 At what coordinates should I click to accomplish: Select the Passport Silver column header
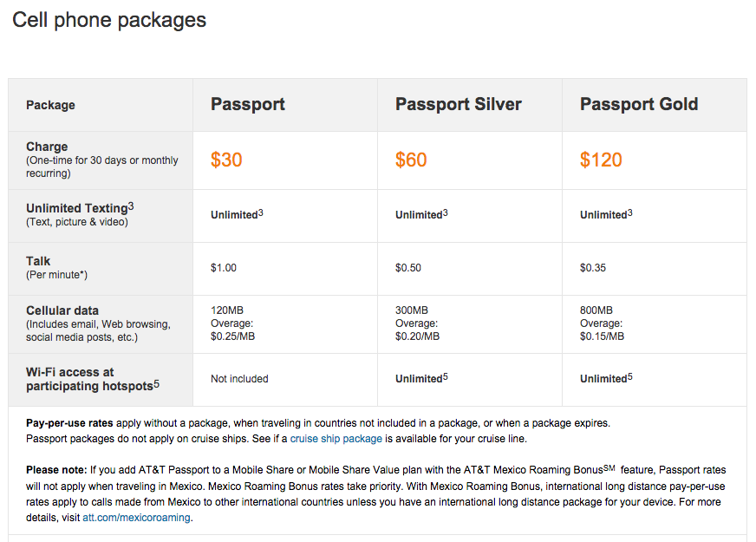pyautogui.click(x=459, y=104)
